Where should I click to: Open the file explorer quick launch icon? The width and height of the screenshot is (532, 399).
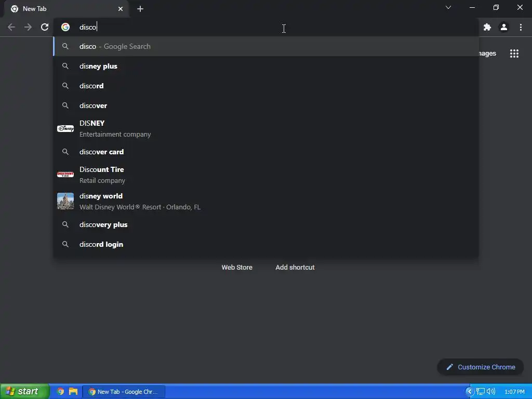[x=73, y=392]
